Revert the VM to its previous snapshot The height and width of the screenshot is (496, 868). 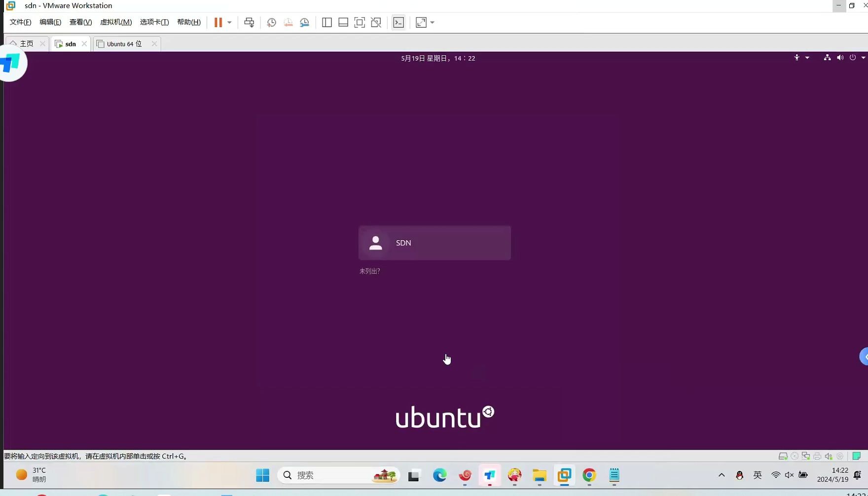coord(288,22)
